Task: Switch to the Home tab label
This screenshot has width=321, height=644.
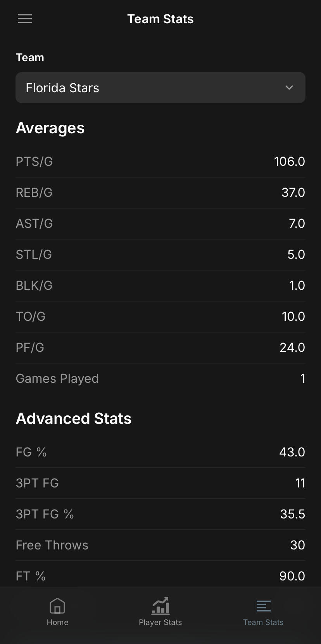Action: pos(57,622)
